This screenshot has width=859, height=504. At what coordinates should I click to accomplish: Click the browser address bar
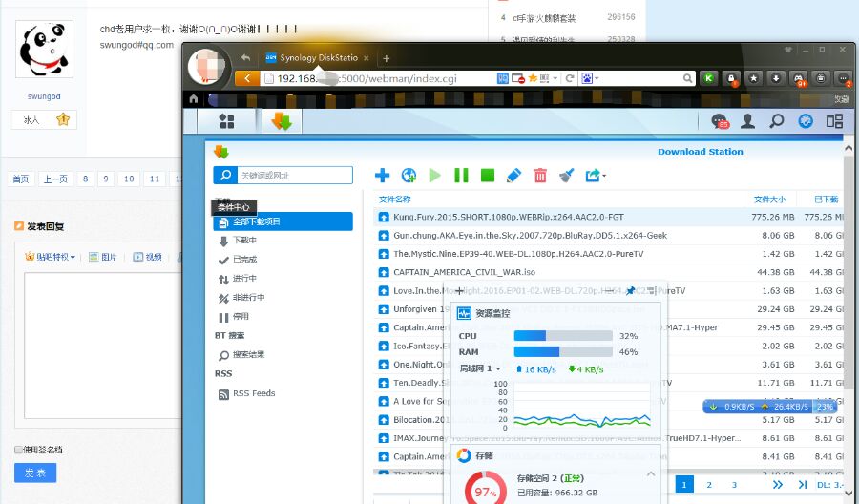coord(378,78)
